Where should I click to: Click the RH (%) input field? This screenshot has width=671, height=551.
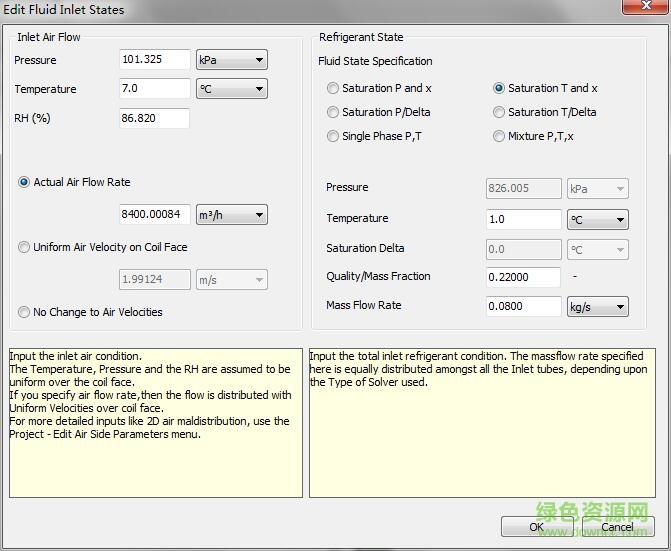pyautogui.click(x=154, y=118)
